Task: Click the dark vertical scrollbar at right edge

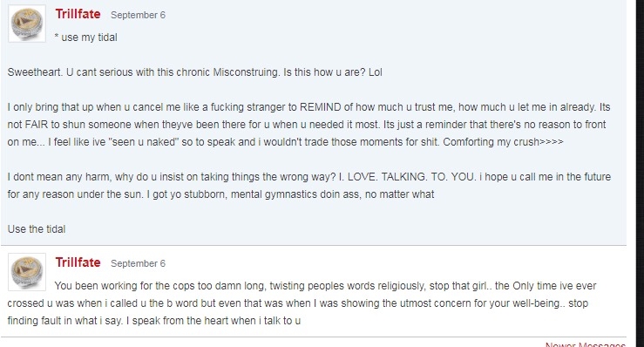Action: (640, 173)
